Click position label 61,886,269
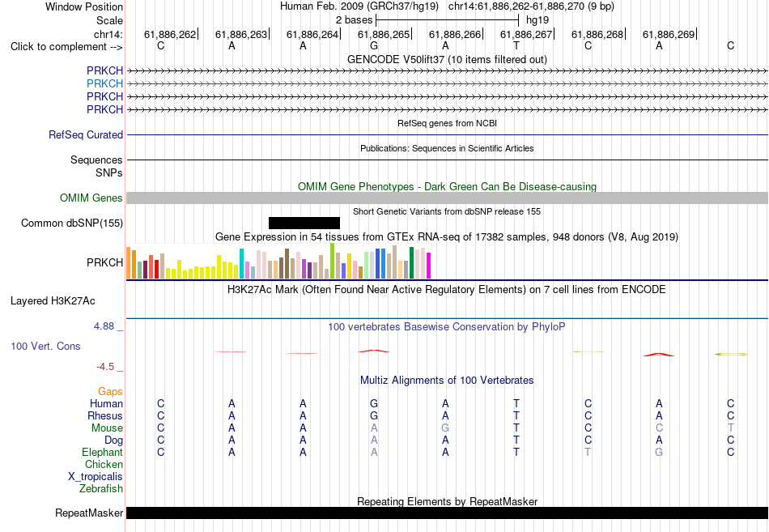The image size is (769, 532). 669,34
